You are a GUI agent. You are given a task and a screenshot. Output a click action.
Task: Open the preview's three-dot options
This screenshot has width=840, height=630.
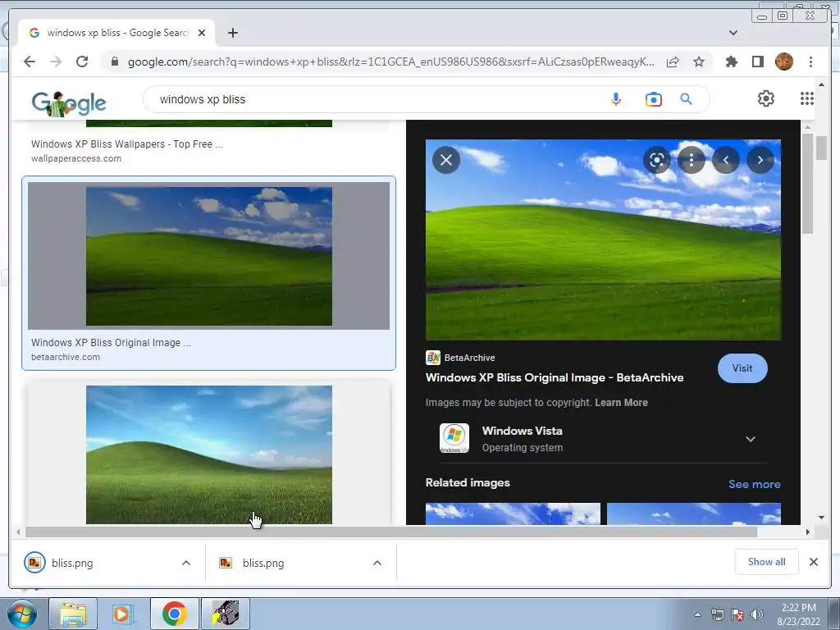(x=692, y=160)
